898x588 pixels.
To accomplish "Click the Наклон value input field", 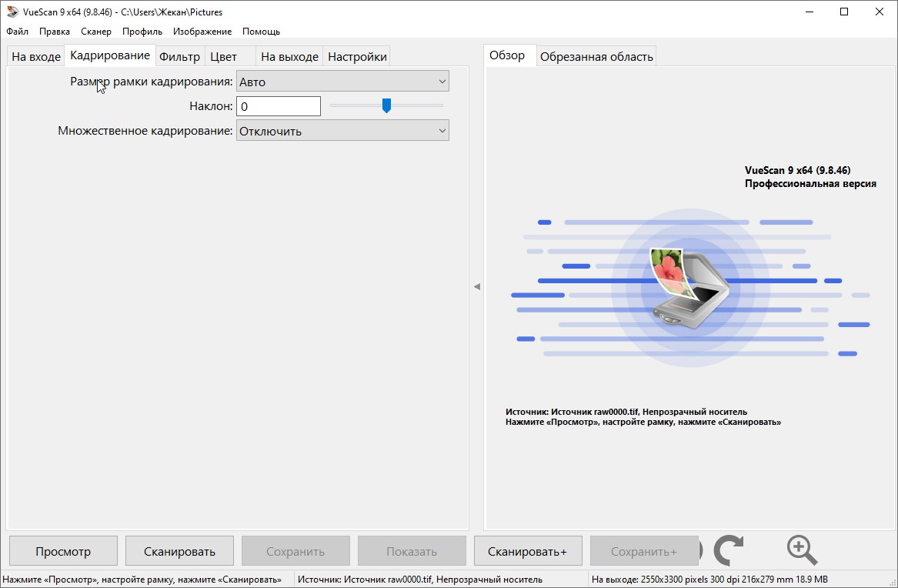I will [279, 106].
